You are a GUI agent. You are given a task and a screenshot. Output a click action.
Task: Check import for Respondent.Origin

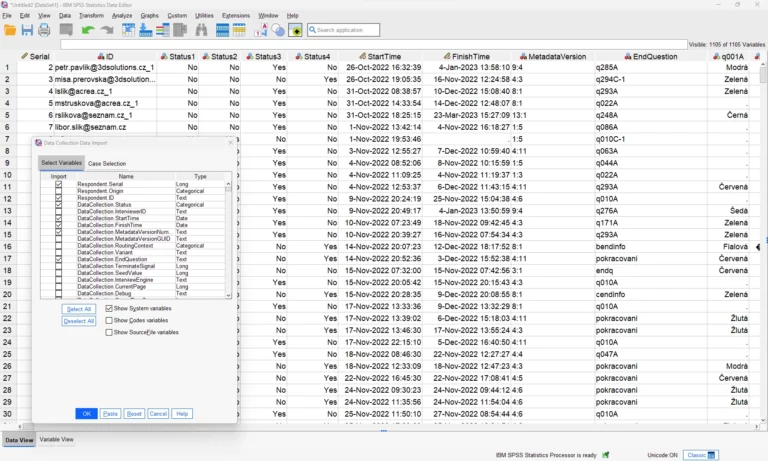58,191
